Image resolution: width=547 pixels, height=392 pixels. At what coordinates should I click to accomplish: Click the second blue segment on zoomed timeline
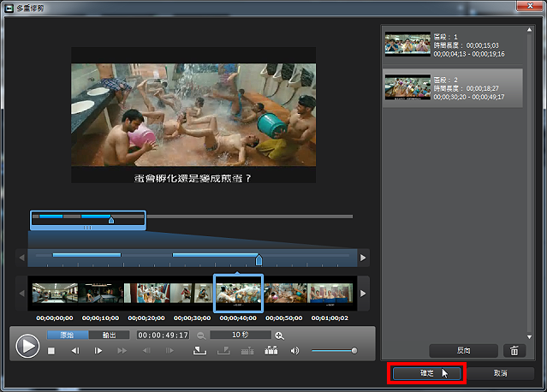(215, 255)
